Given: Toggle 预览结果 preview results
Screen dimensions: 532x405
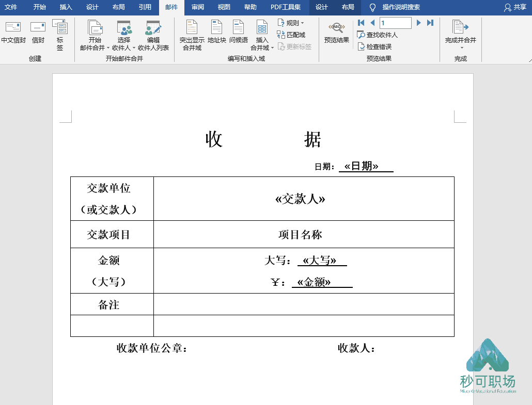Looking at the screenshot, I should [337, 32].
